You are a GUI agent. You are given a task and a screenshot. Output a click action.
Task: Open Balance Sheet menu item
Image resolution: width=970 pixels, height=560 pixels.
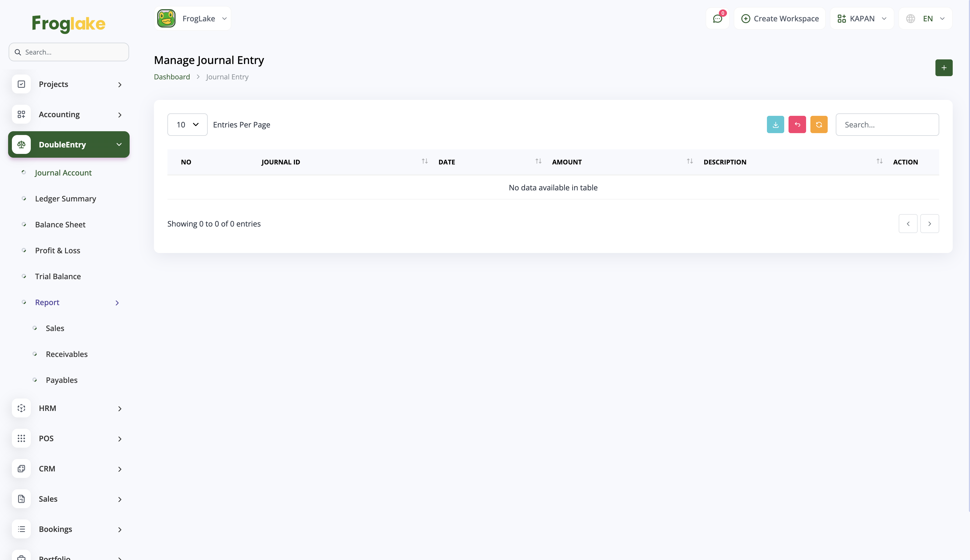coord(60,225)
